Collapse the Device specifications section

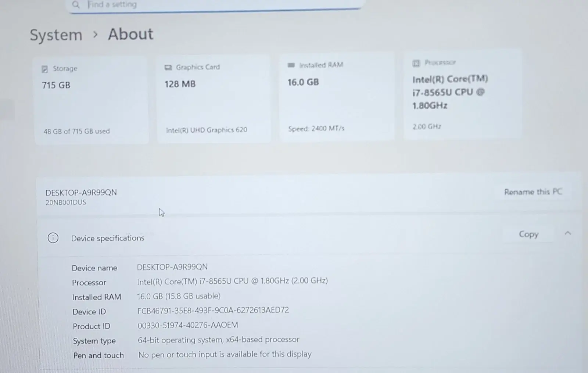tap(568, 233)
